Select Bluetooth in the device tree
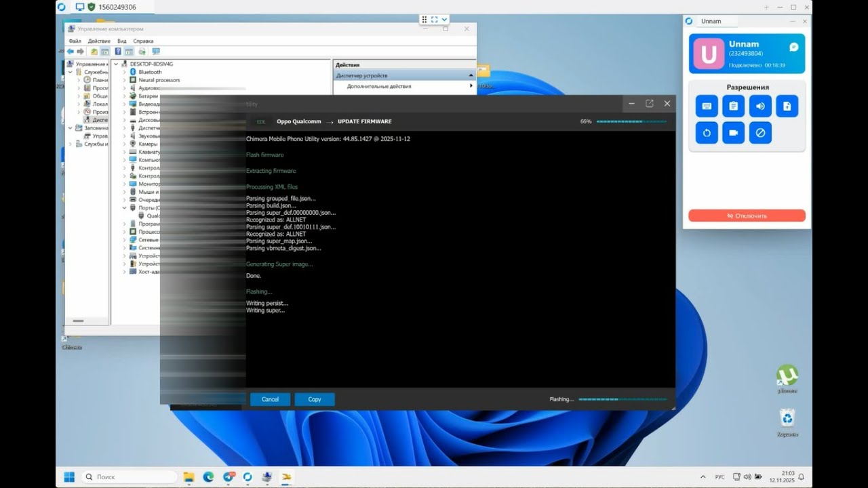This screenshot has width=868, height=488. (x=150, y=72)
